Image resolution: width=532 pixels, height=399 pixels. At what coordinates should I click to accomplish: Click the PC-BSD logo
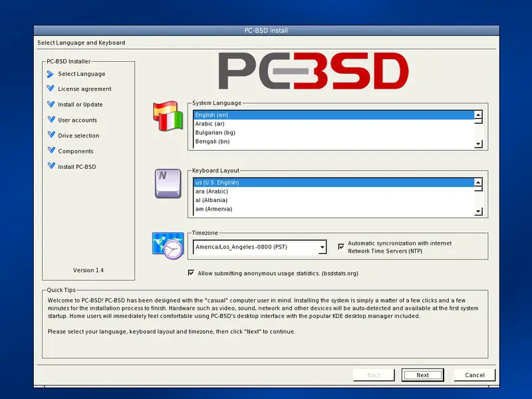[313, 71]
